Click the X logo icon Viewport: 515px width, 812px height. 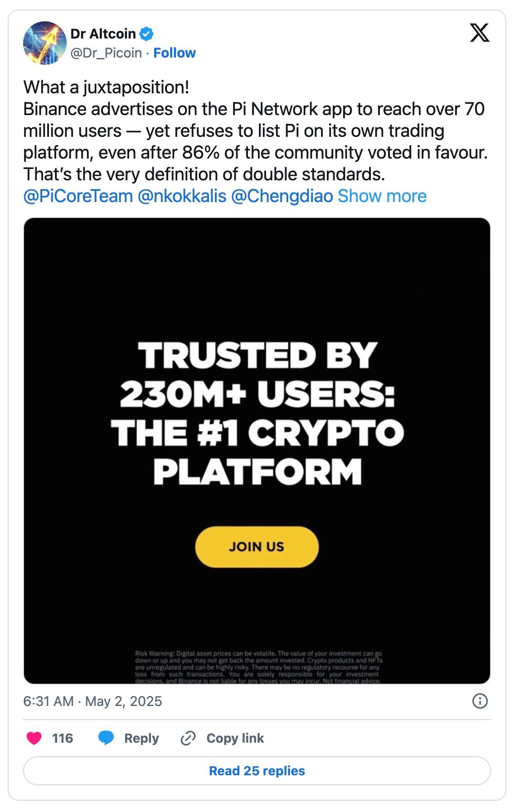(x=479, y=33)
